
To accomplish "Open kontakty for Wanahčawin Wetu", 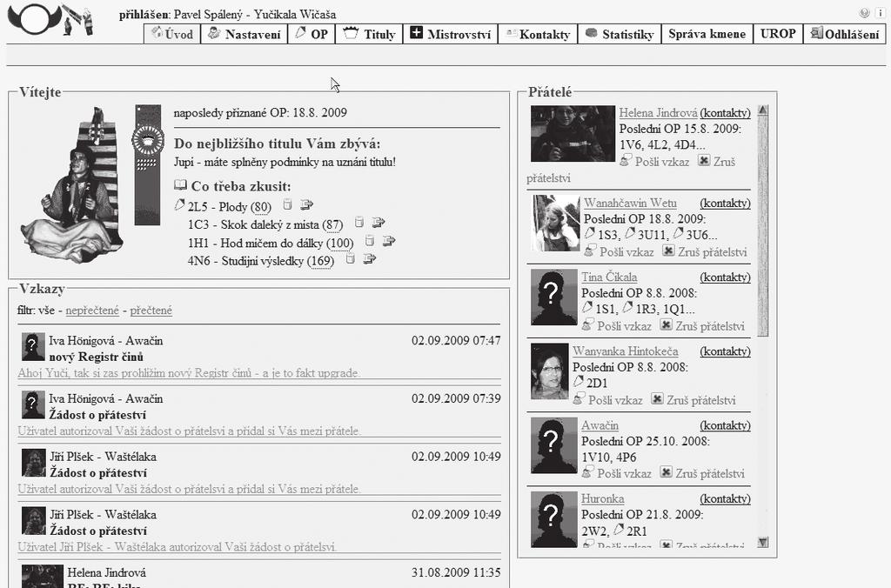I will pos(725,203).
